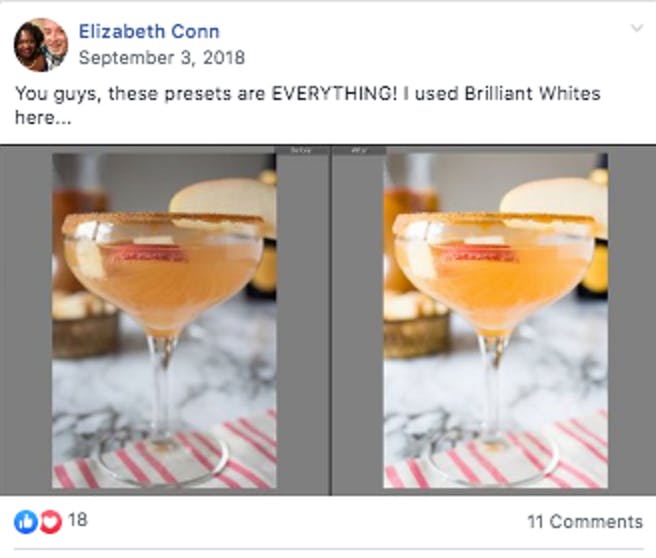Open the left before cocktail photo
Screen dimensions: 656x558
tap(164, 321)
